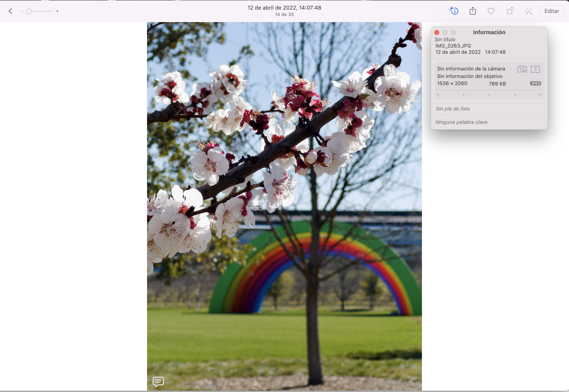
Task: Apply auto enhance magic wand
Action: click(528, 11)
